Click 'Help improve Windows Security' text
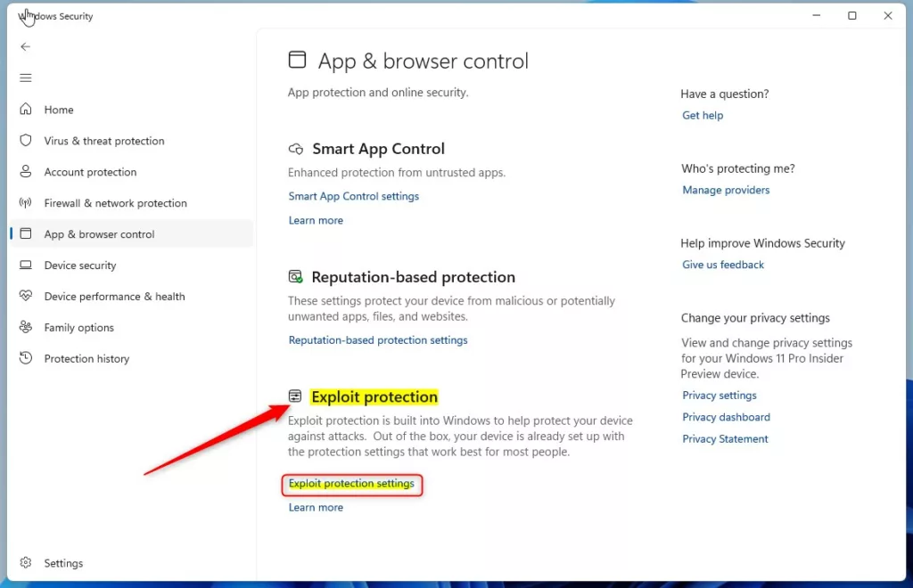This screenshot has height=588, width=913. 763,243
